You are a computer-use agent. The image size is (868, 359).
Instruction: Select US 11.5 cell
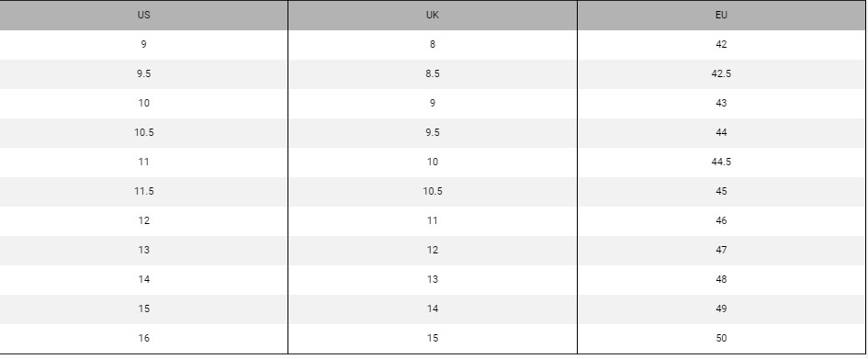[144, 191]
